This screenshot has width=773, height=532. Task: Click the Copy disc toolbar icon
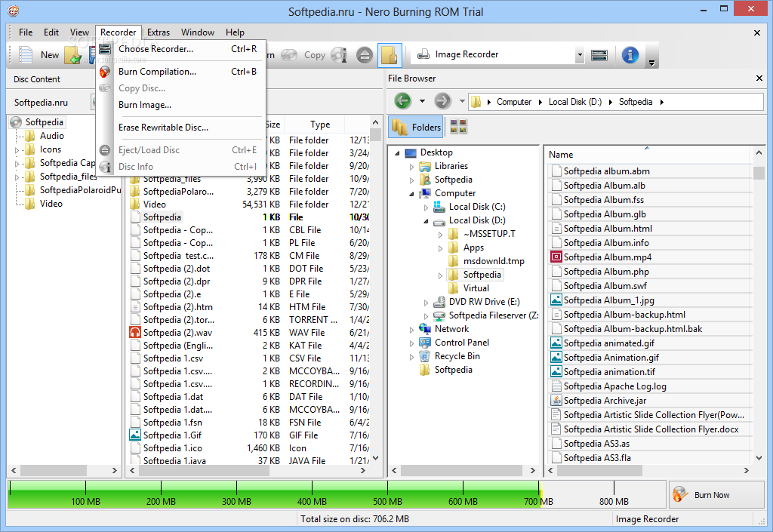click(289, 55)
